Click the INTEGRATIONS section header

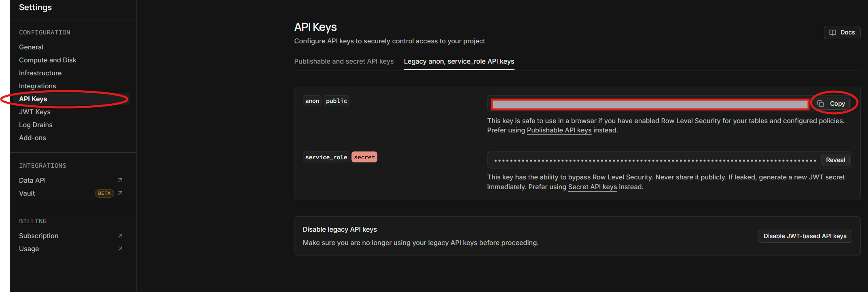(x=42, y=166)
